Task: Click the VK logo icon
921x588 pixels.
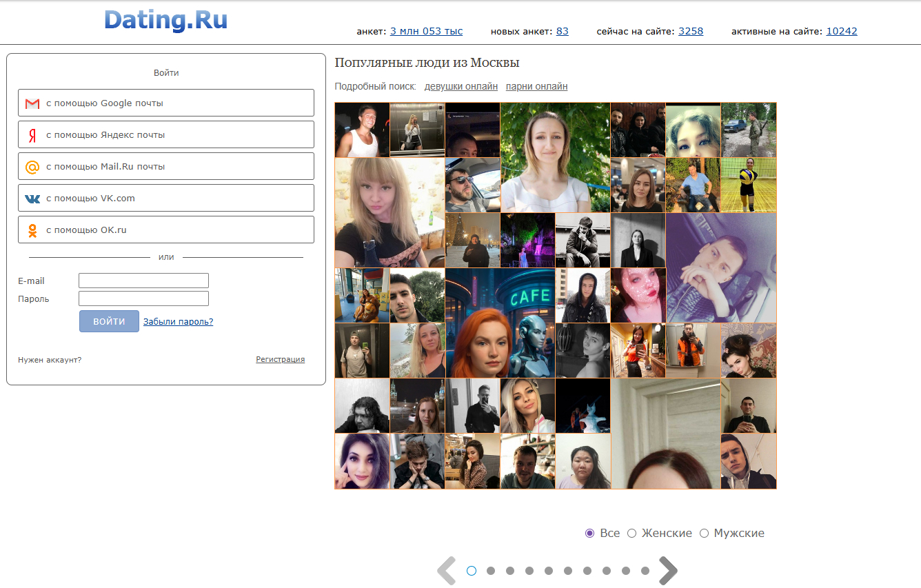Action: pos(32,199)
